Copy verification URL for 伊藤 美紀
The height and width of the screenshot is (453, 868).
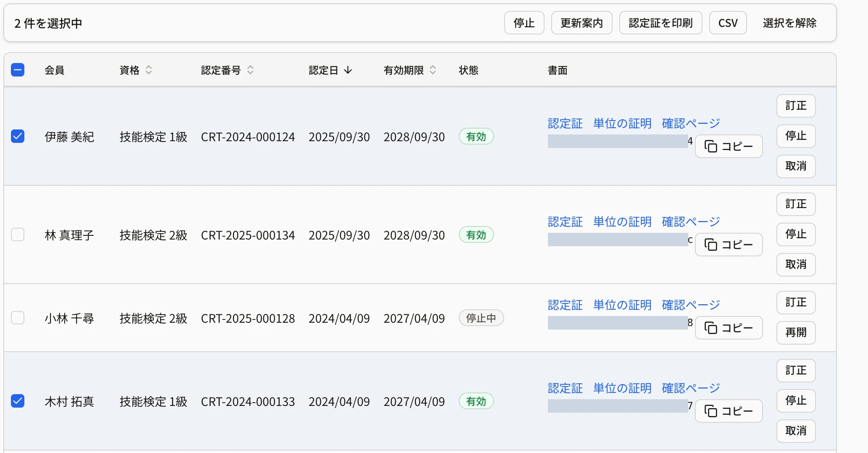(x=729, y=146)
